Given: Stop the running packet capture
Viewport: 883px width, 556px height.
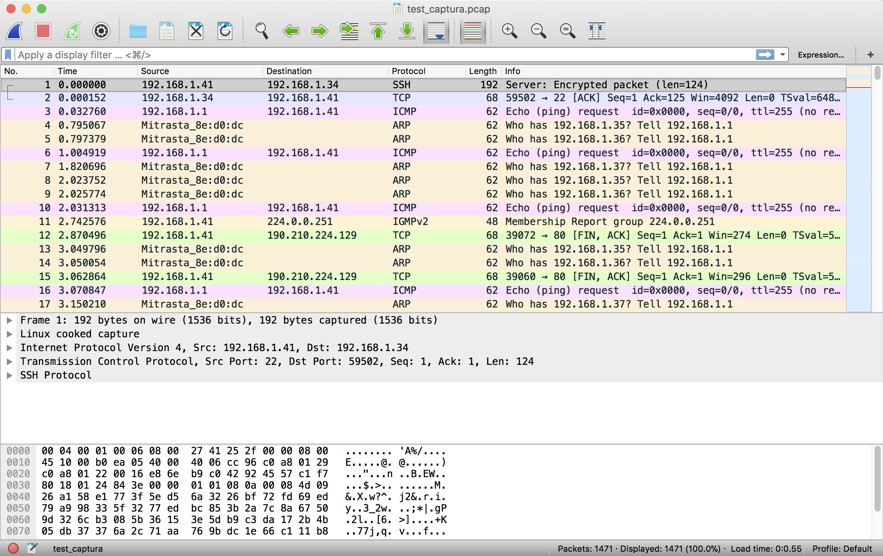Looking at the screenshot, I should 43,31.
